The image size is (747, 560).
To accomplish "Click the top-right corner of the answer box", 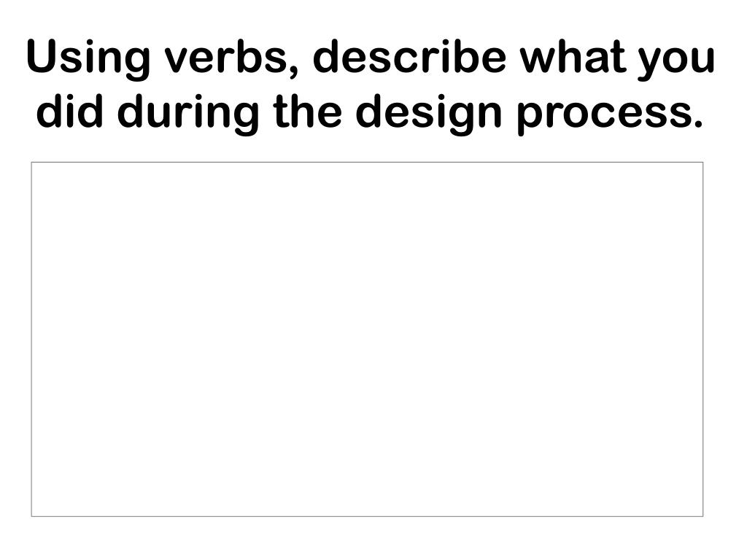I will click(x=703, y=162).
